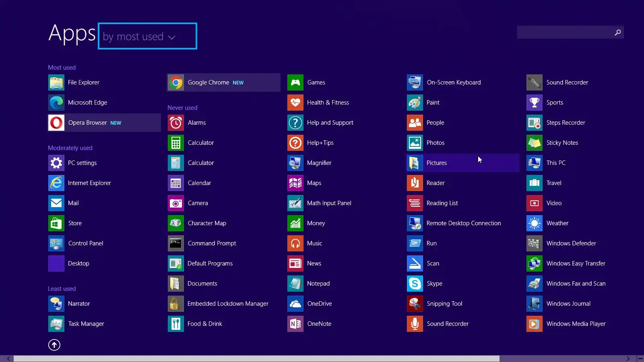
Task: Open the Snipping Tool scissors icon
Action: click(x=415, y=304)
